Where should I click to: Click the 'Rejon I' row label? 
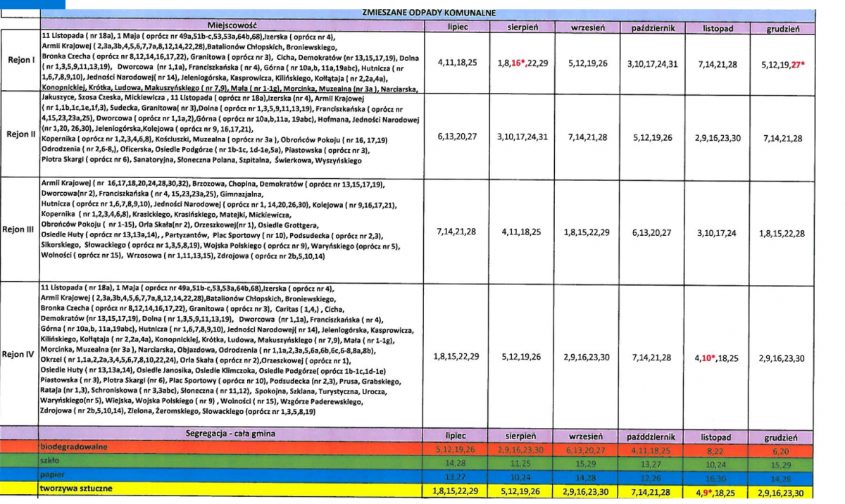19,61
